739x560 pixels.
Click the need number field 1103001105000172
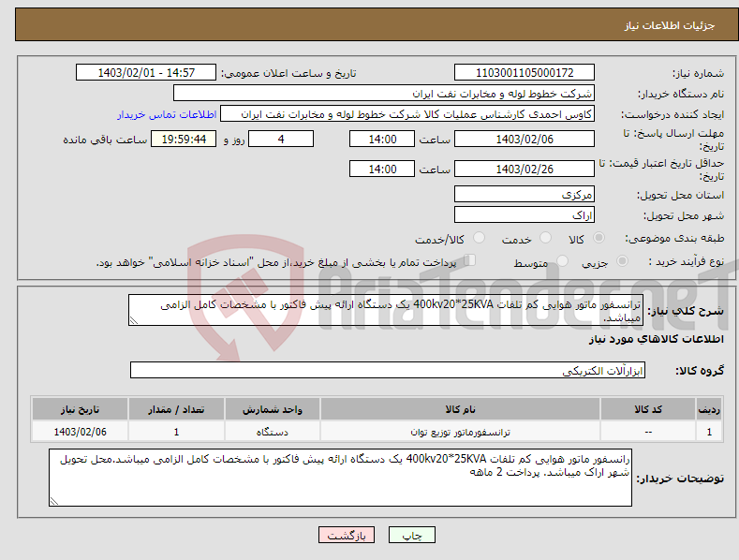pyautogui.click(x=525, y=73)
